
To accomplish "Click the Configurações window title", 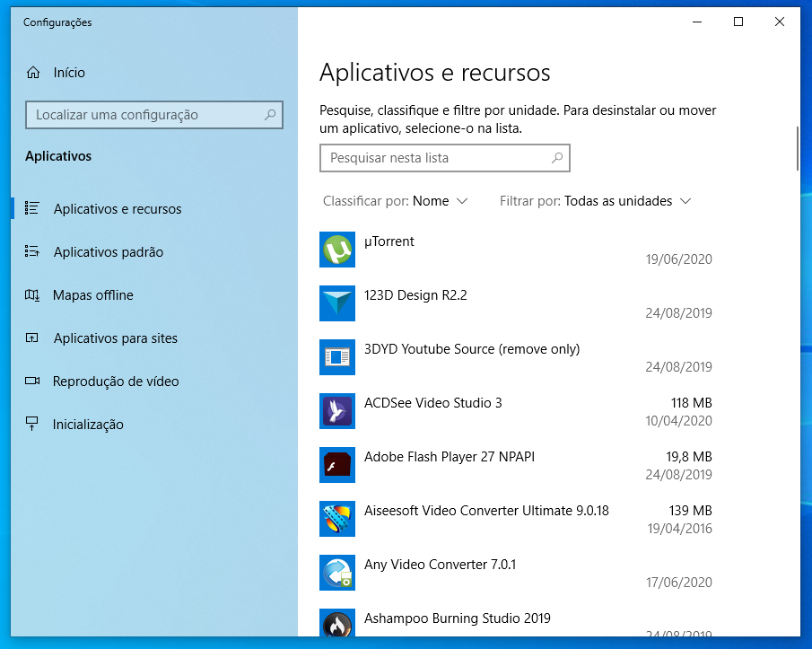I will click(x=57, y=22).
